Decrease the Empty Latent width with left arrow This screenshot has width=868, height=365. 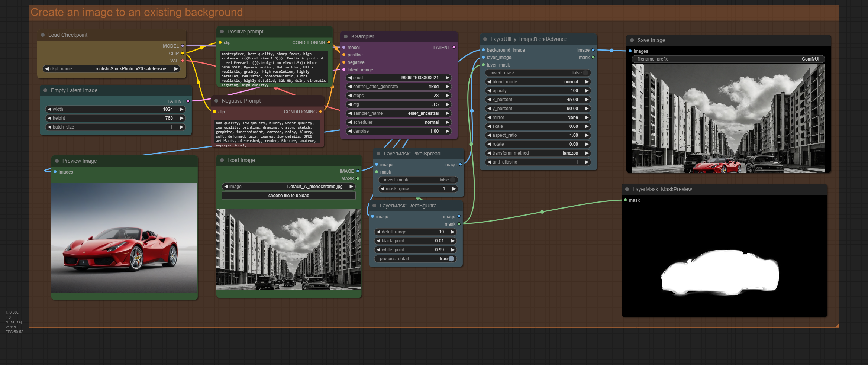49,109
